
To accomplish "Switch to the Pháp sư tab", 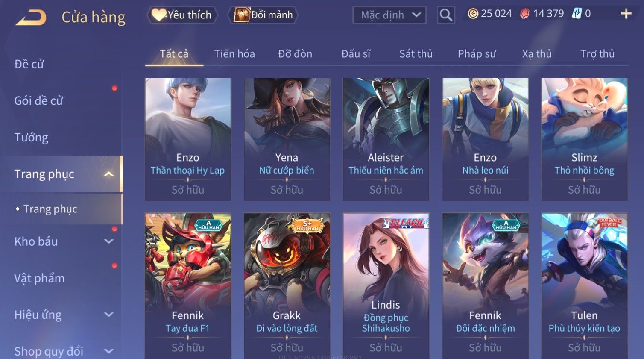I will point(477,54).
